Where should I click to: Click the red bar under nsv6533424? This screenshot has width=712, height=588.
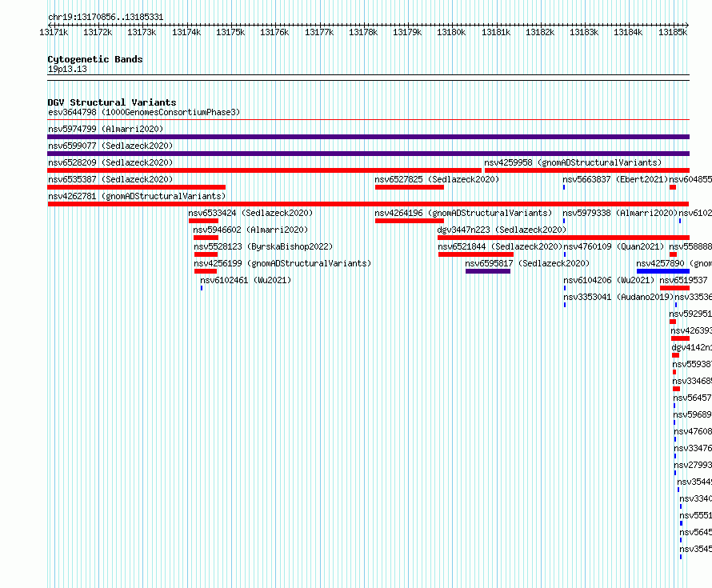(x=203, y=221)
